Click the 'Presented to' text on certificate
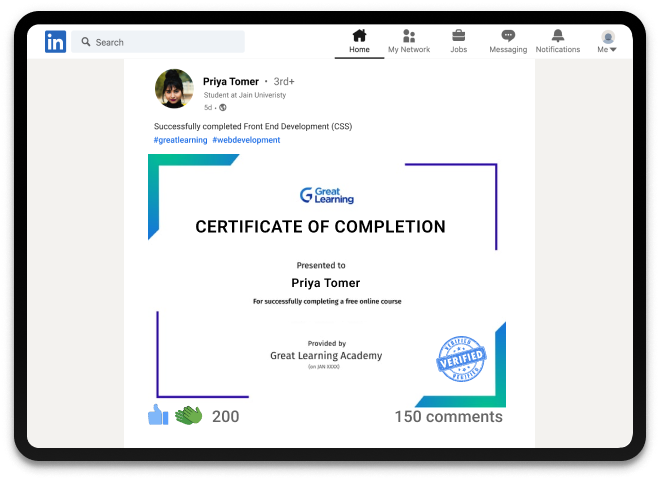The height and width of the screenshot is (479, 660). [321, 265]
